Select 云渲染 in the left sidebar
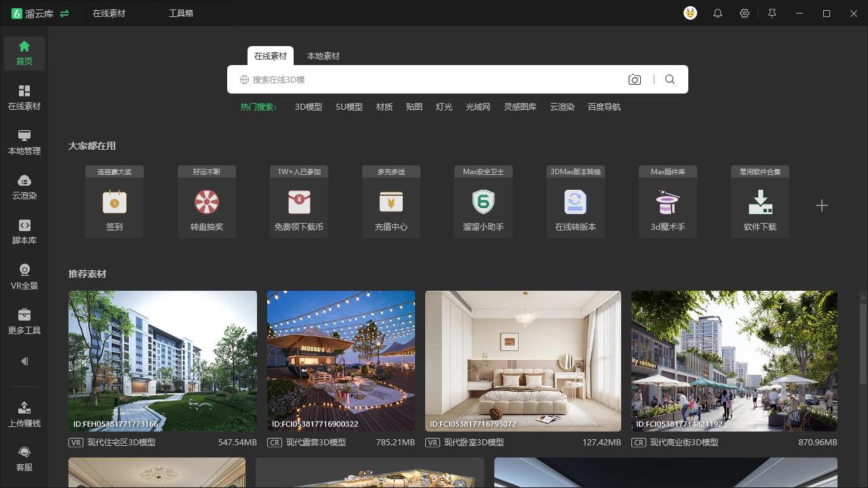This screenshot has width=868, height=488. tap(24, 186)
